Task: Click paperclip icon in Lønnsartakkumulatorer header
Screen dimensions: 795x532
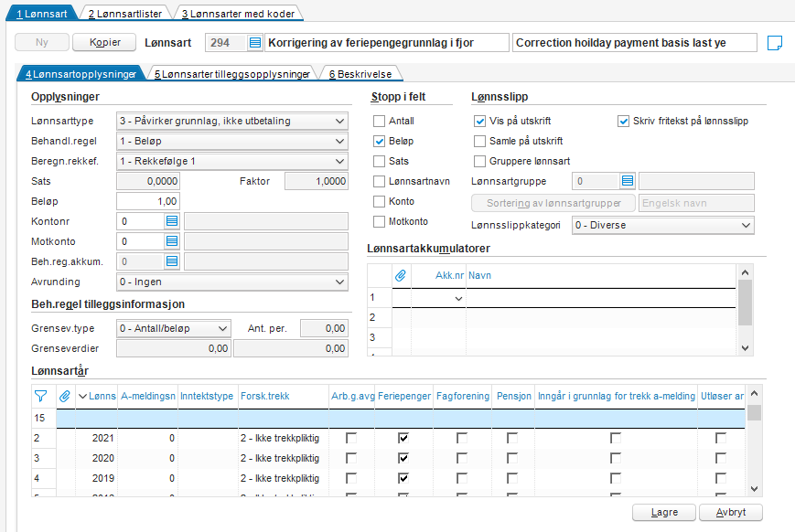Action: click(x=401, y=276)
